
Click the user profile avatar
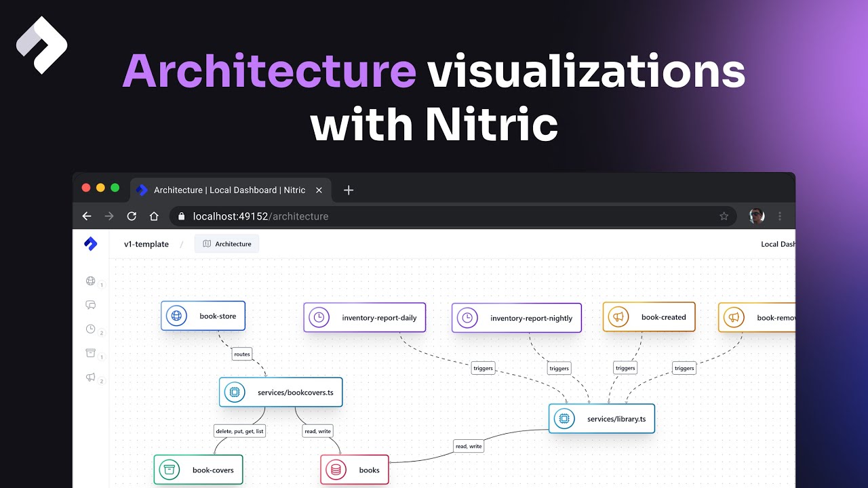click(757, 216)
